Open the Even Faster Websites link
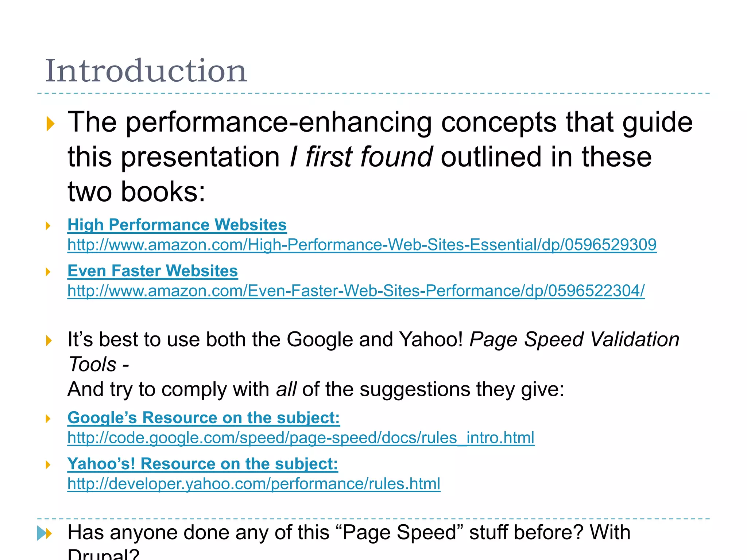Viewport: 747px width, 560px height. (152, 271)
